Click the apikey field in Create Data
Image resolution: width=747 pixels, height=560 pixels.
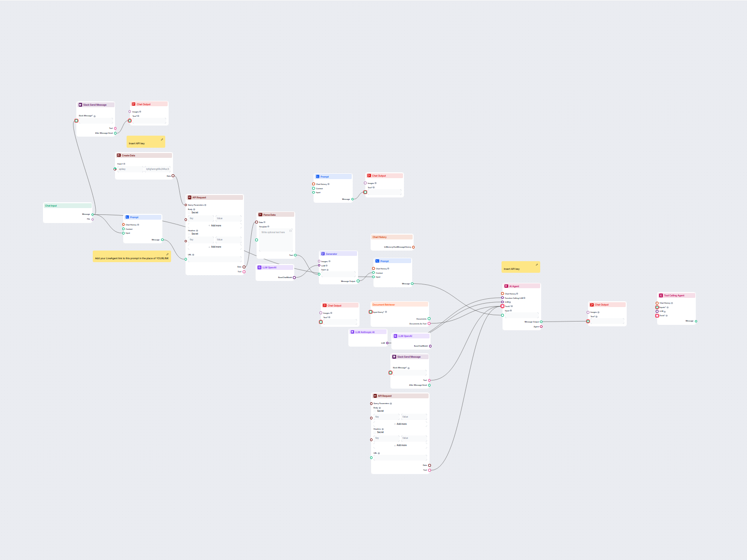(130, 169)
